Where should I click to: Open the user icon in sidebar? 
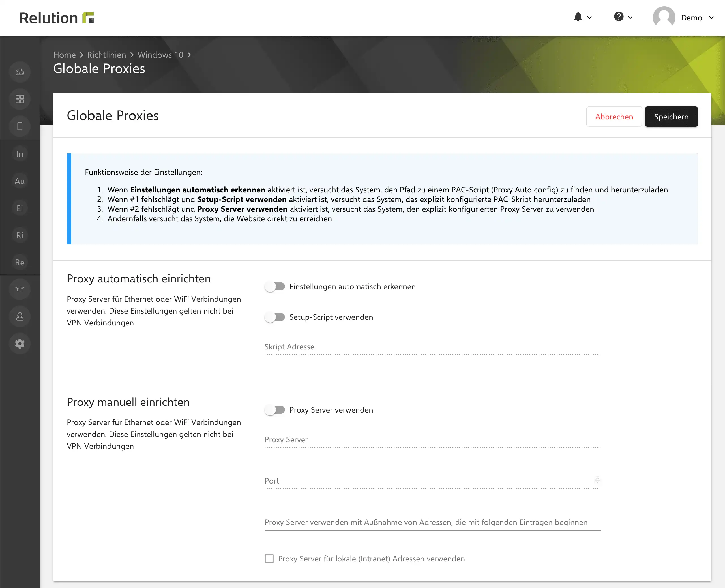pyautogui.click(x=20, y=316)
